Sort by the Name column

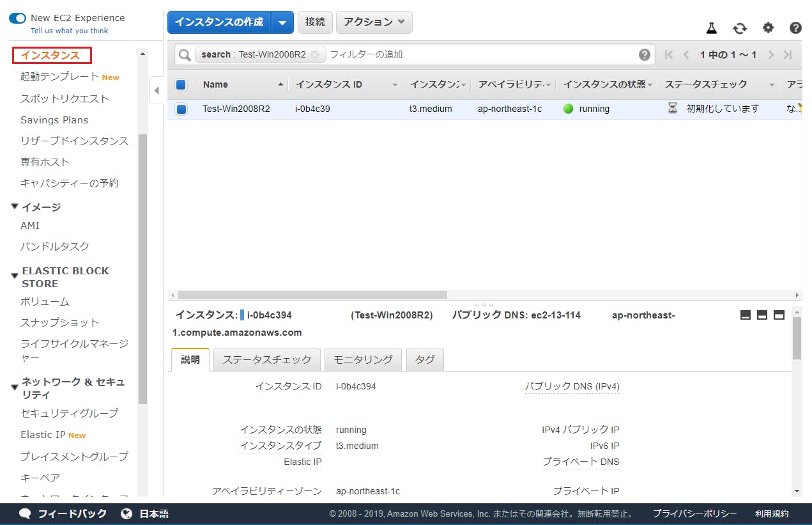pos(215,84)
